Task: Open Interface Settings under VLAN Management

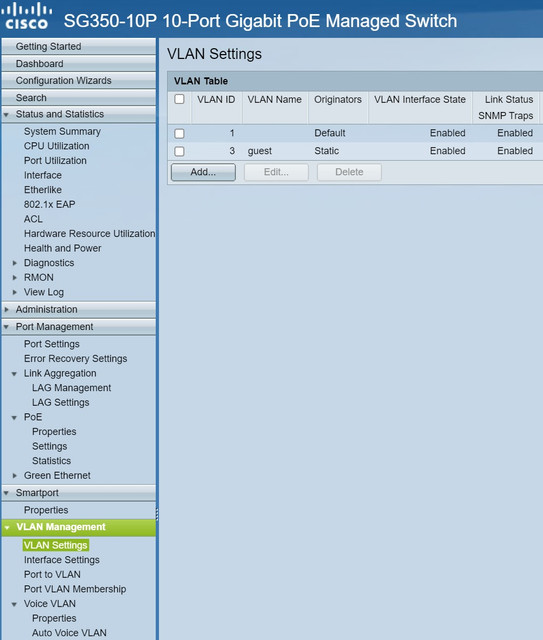Action: tap(62, 560)
